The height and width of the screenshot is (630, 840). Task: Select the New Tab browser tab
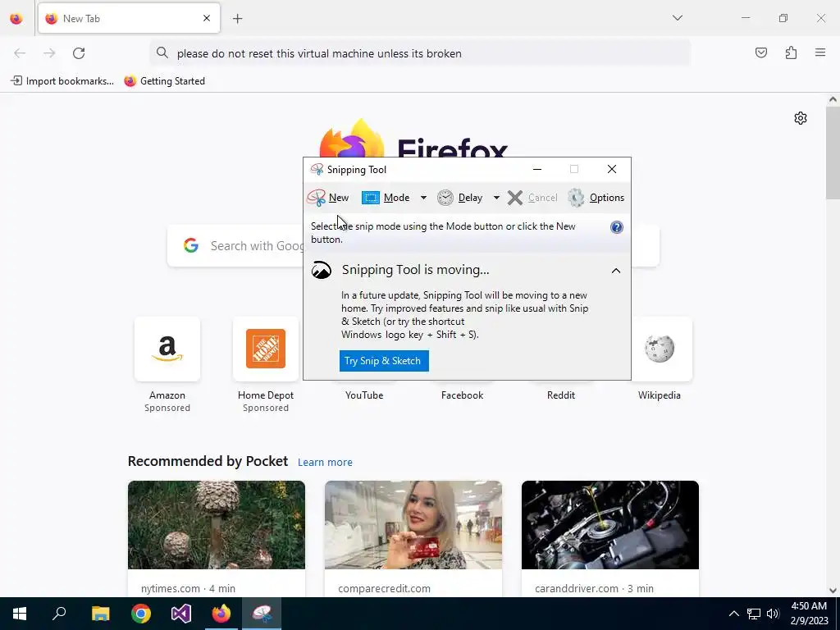[129, 18]
